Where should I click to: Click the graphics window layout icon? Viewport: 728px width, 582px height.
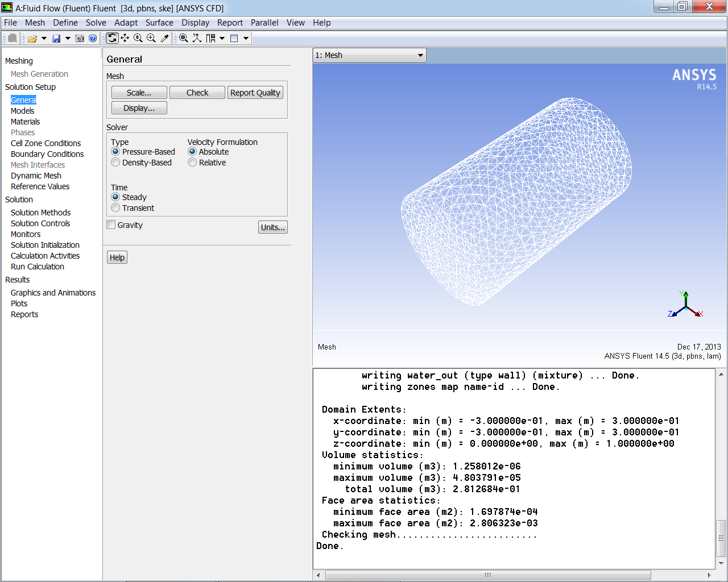pyautogui.click(x=234, y=38)
